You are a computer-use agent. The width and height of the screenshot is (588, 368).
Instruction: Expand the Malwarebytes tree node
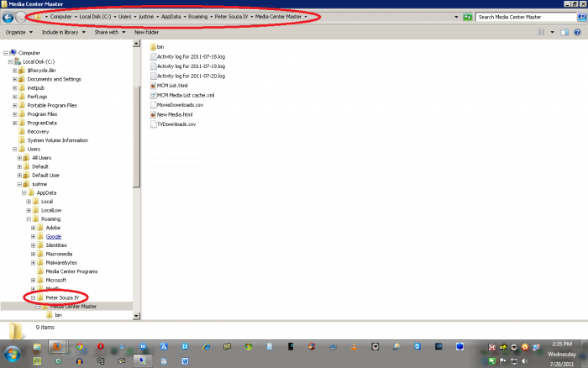[33, 263]
